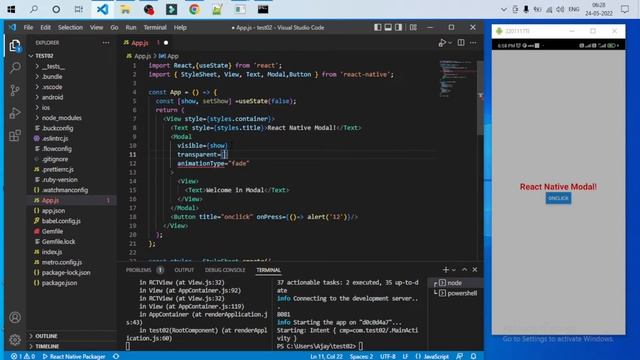Switch to the OUTPUT panel tab

(x=184, y=270)
